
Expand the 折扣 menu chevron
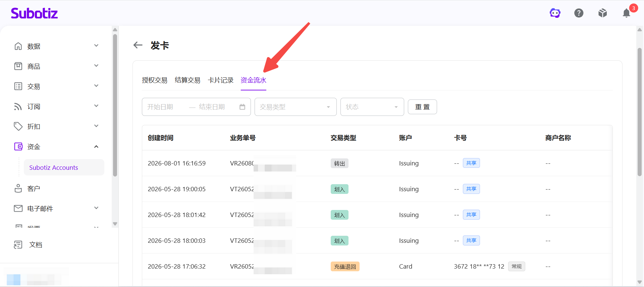tap(96, 126)
